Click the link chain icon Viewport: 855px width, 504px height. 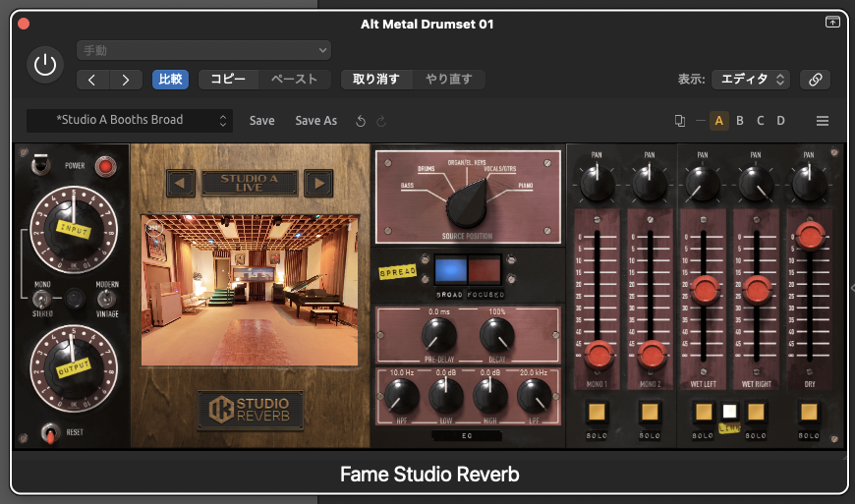pyautogui.click(x=815, y=80)
